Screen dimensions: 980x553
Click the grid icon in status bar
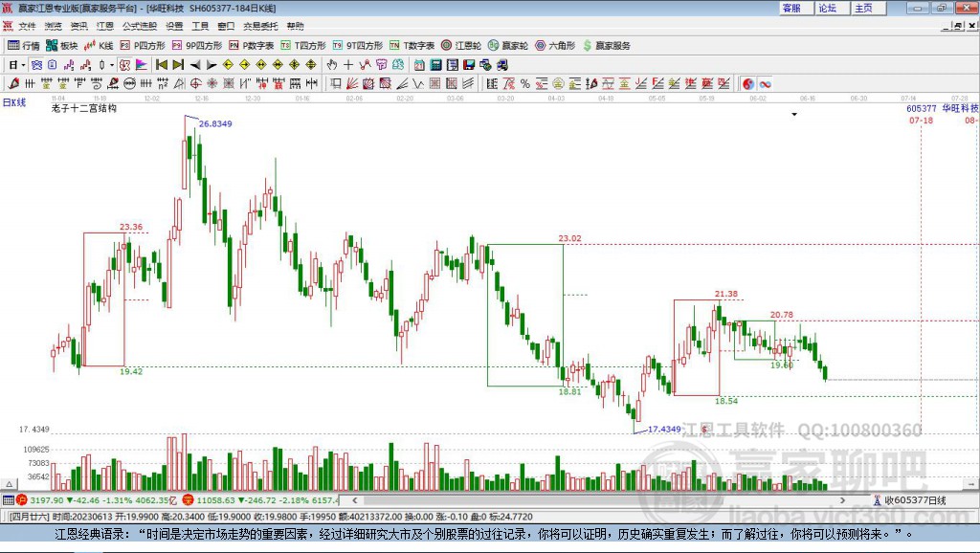8,499
